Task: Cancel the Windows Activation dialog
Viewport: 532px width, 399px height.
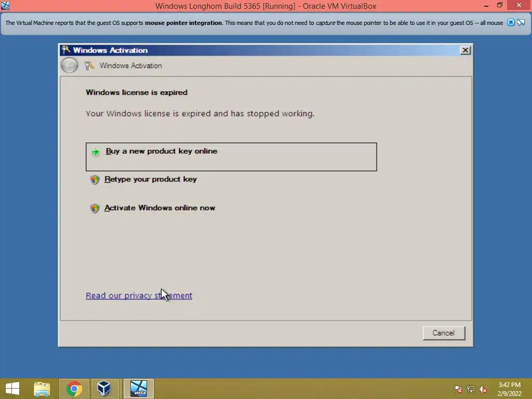Action: point(444,333)
